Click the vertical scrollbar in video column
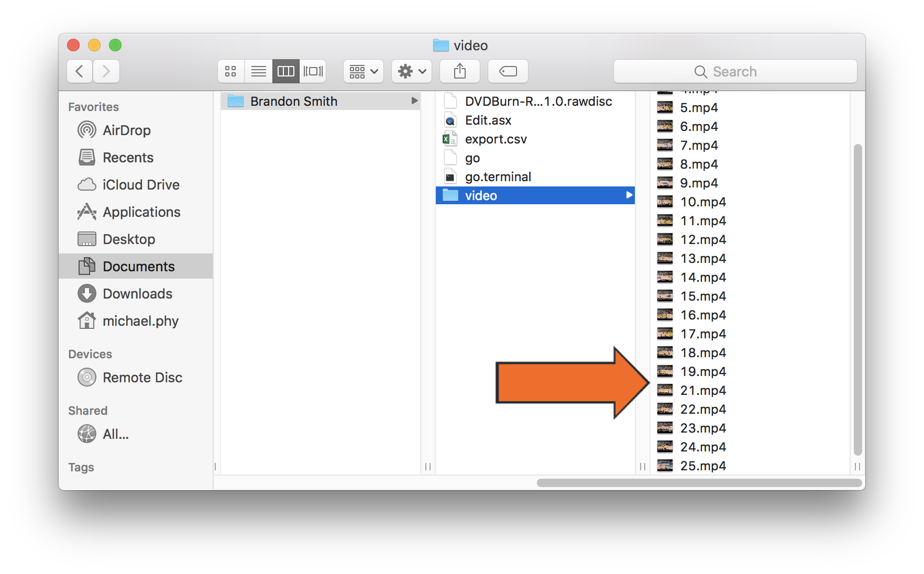924x574 pixels. tap(857, 299)
